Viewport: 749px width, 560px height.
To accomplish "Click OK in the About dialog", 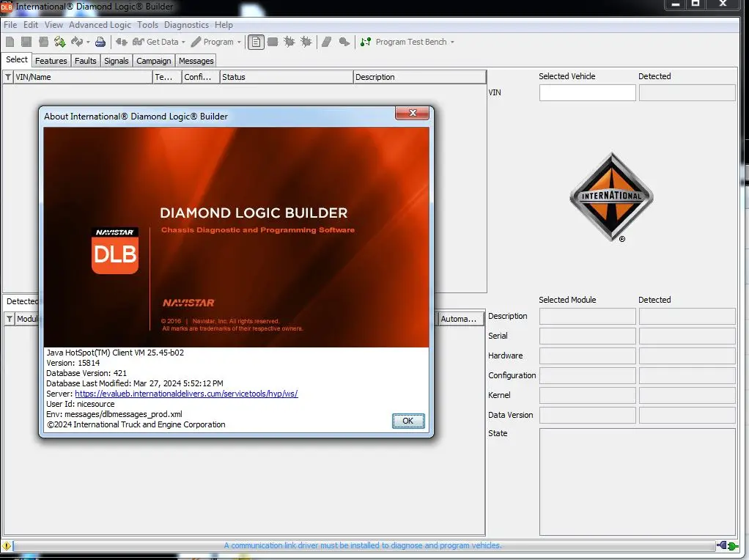I will (x=408, y=421).
